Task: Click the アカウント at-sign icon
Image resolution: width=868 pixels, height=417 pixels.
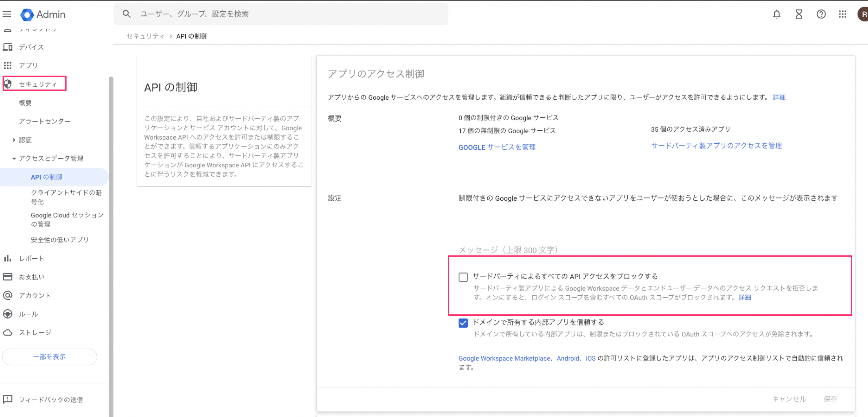Action: [8, 295]
